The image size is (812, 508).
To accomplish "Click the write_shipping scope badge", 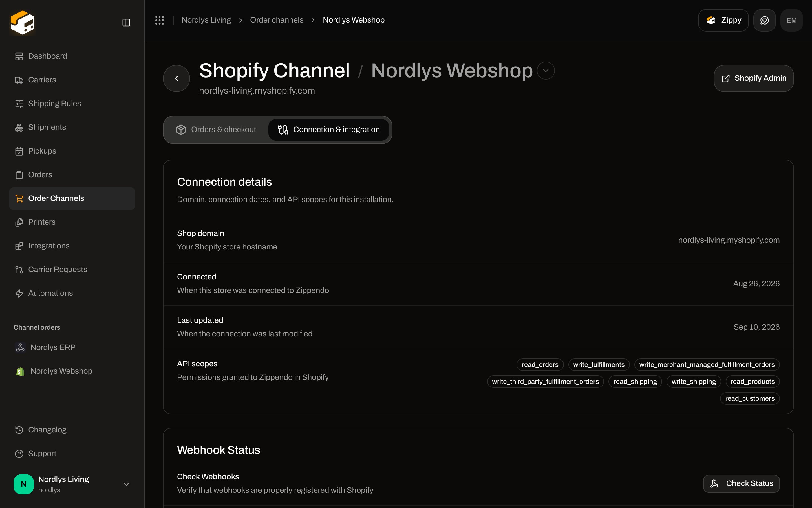I will tap(694, 382).
